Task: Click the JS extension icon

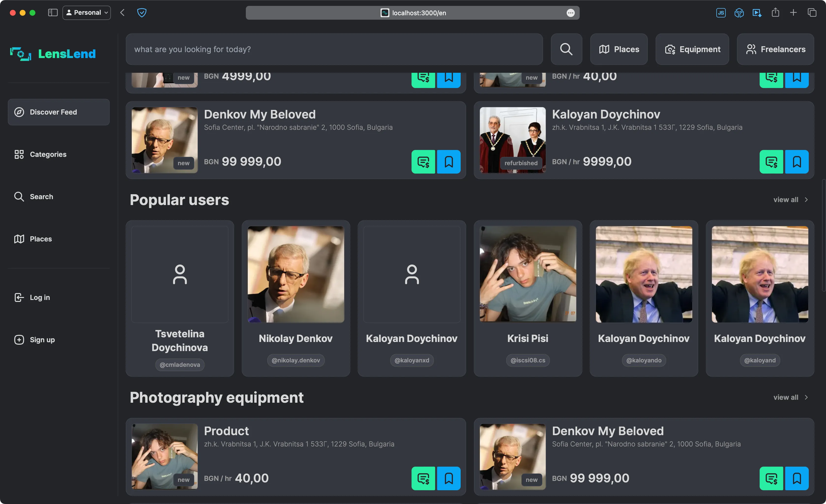Action: [x=721, y=13]
